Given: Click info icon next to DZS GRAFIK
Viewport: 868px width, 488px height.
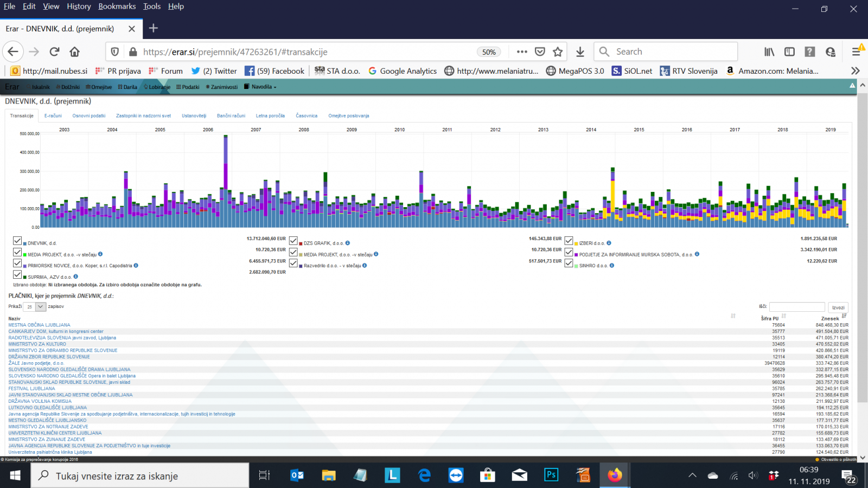Looking at the screenshot, I should (348, 243).
